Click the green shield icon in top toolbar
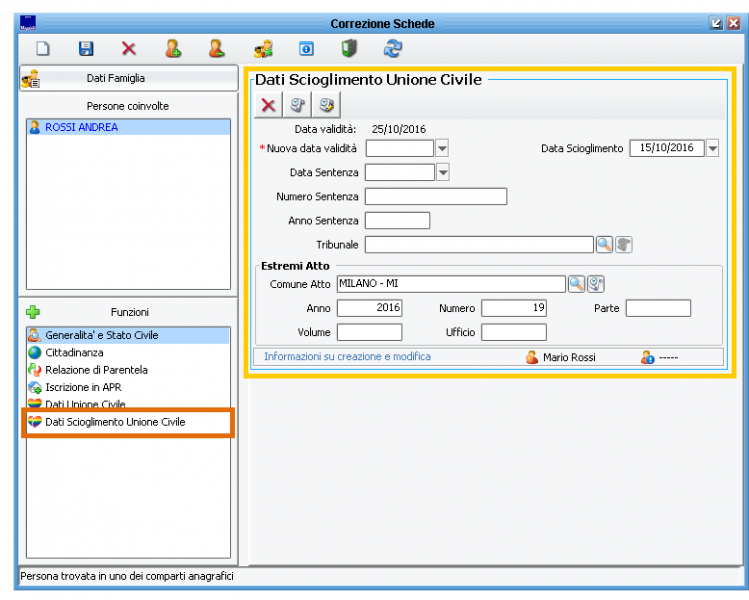Screen dimensions: 749x600 (349, 48)
